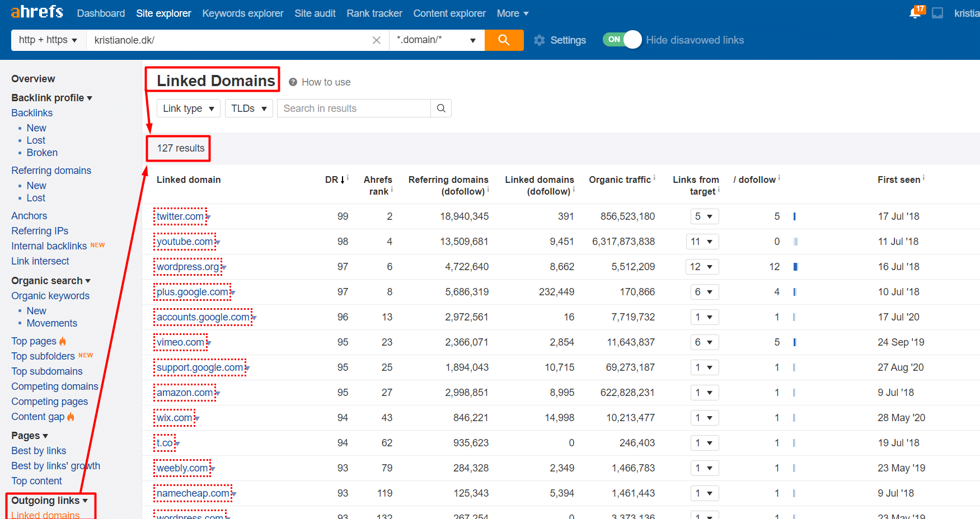Click the fire icon next to Content gap
The height and width of the screenshot is (519, 980).
71,417
